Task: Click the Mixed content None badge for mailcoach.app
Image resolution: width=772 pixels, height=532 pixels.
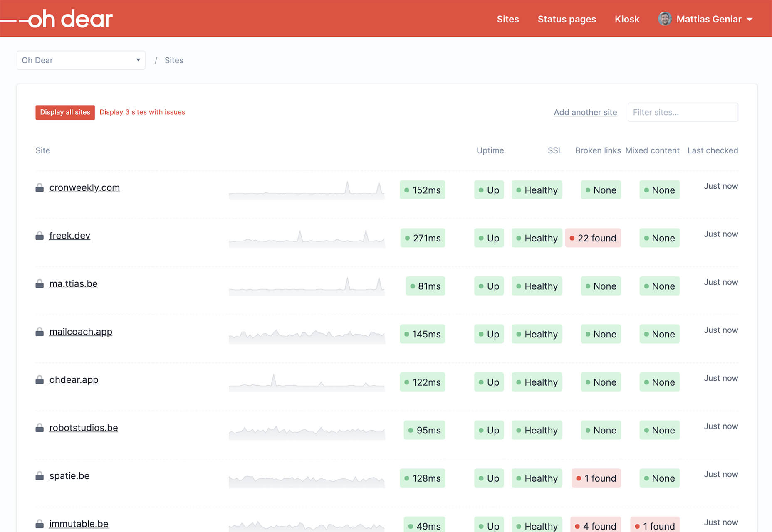Action: click(x=659, y=334)
